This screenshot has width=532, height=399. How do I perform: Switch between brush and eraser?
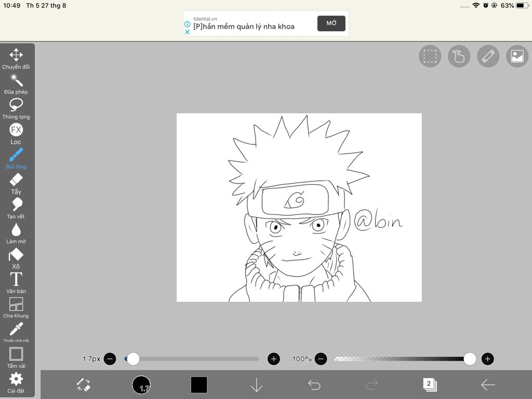(84, 385)
